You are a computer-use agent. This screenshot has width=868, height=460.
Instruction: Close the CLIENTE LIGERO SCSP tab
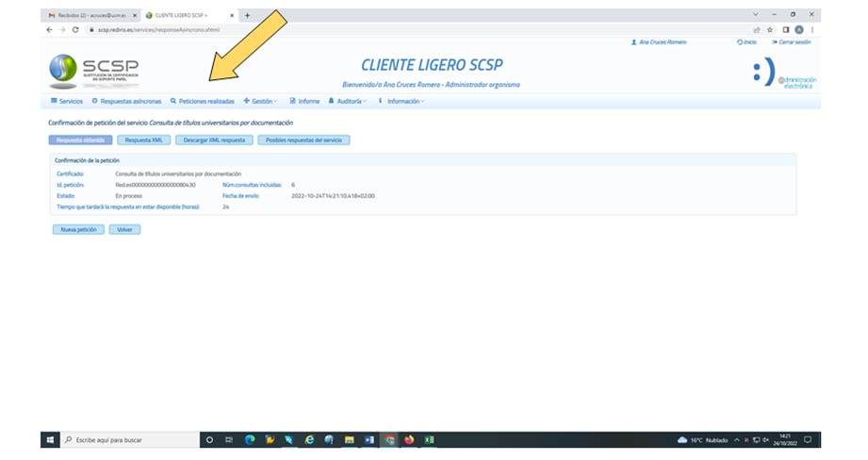(x=232, y=15)
